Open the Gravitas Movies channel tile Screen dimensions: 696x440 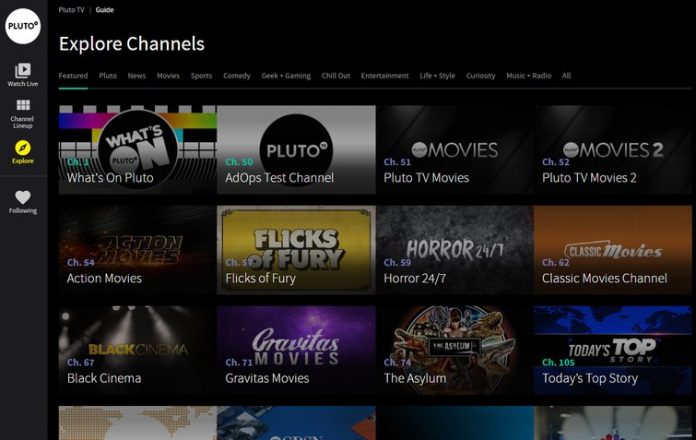point(296,350)
